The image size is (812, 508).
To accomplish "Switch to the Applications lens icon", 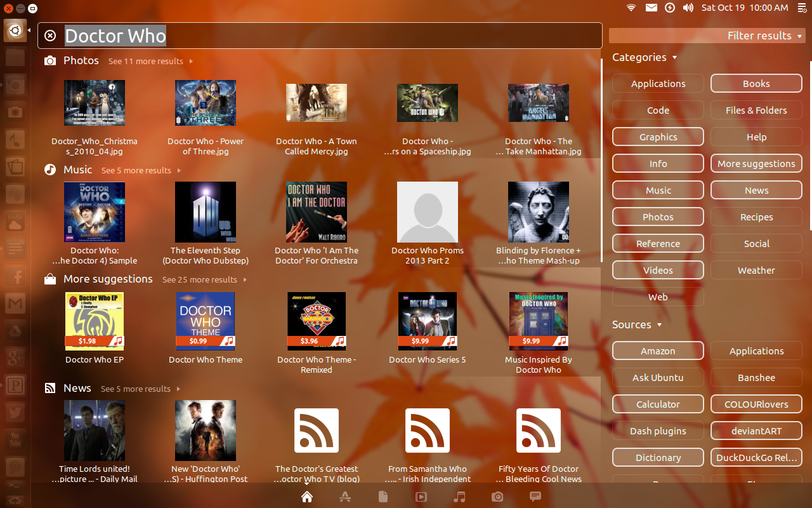I will click(345, 497).
